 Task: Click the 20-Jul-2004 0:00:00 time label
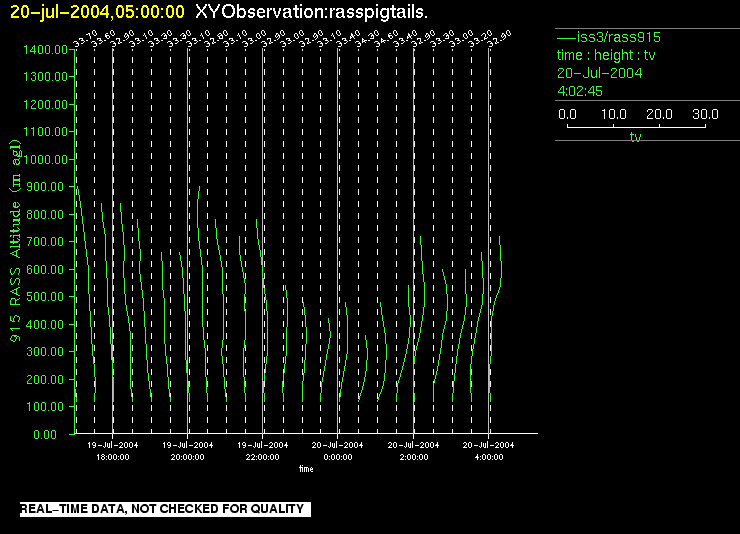coord(337,451)
